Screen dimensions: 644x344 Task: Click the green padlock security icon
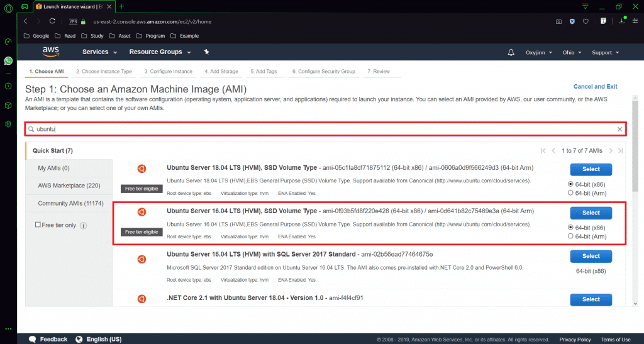(x=84, y=21)
